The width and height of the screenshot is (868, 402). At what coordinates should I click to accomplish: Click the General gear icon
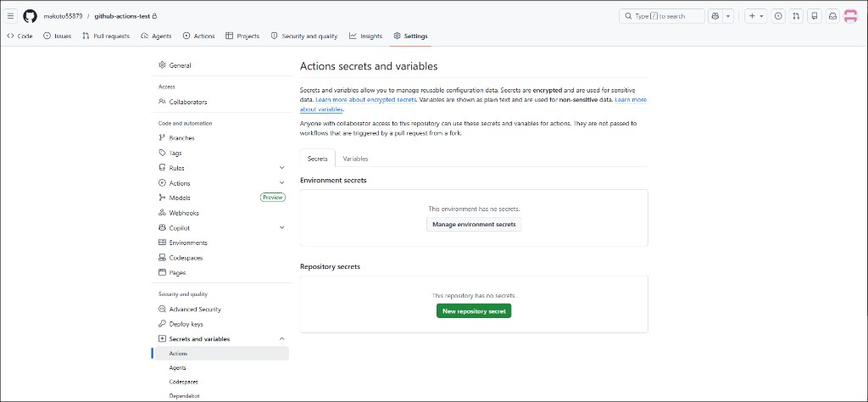(x=162, y=65)
